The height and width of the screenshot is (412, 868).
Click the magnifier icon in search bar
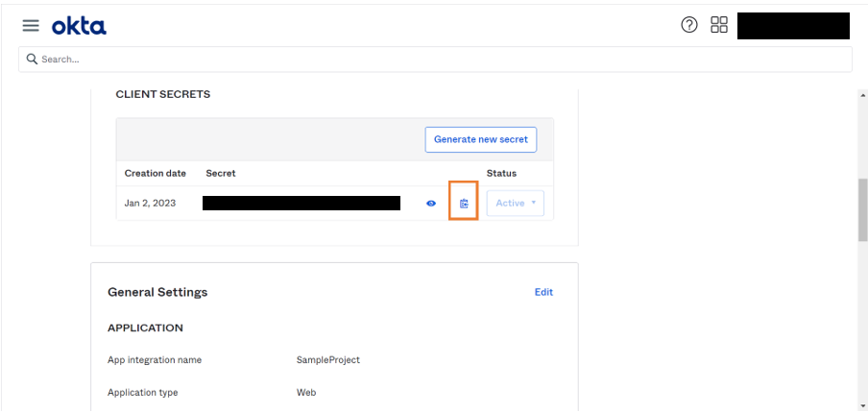click(x=32, y=60)
